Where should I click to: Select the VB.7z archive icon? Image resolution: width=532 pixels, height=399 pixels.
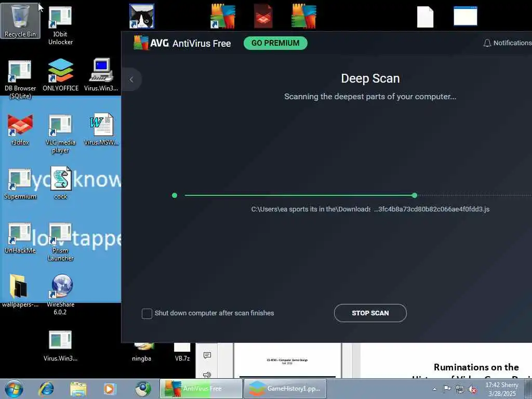pyautogui.click(x=182, y=353)
